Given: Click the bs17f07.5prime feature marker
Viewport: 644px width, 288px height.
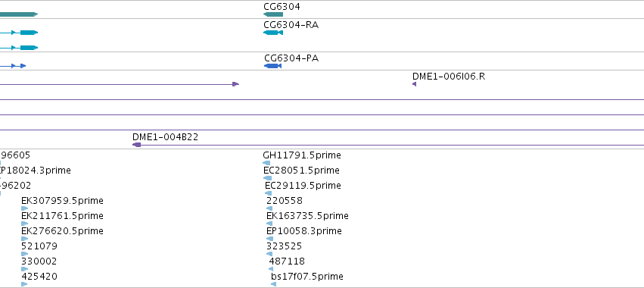Looking at the screenshot, I should (x=273, y=284).
